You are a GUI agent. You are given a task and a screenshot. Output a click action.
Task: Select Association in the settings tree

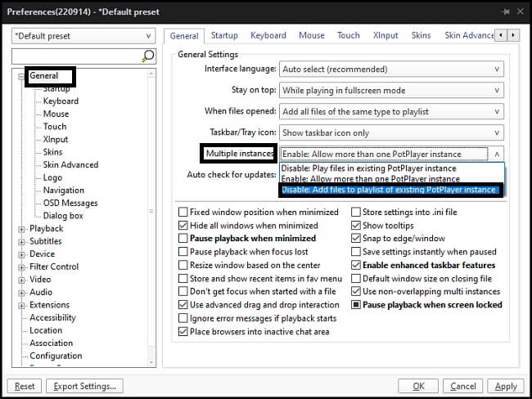click(x=52, y=343)
